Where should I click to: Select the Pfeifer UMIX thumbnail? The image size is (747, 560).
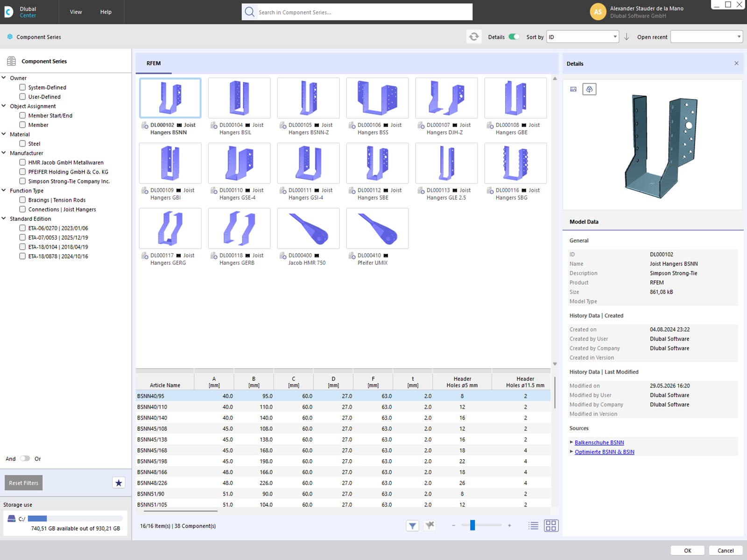[377, 229]
